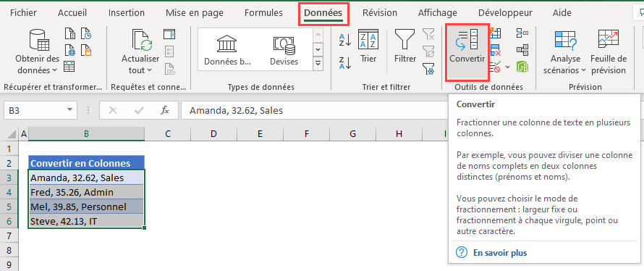
Task: Click the From Text/CSV file icon
Action: coord(70,34)
